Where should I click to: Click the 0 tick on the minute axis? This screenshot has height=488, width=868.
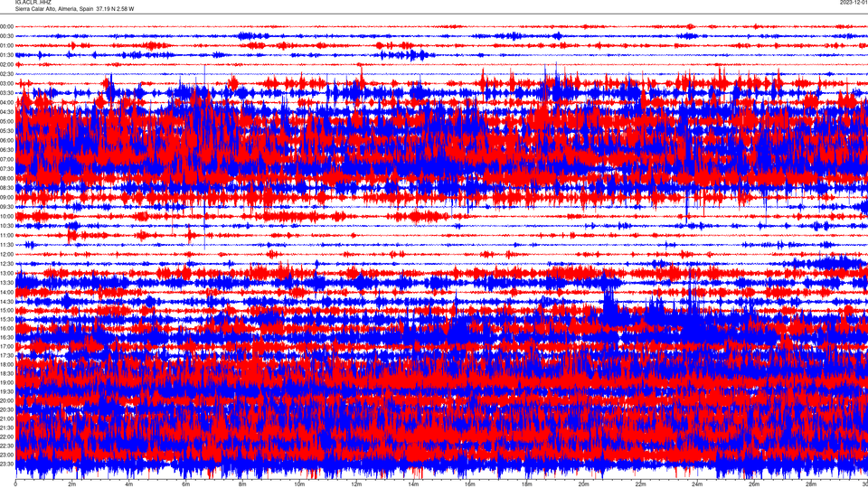(15, 484)
